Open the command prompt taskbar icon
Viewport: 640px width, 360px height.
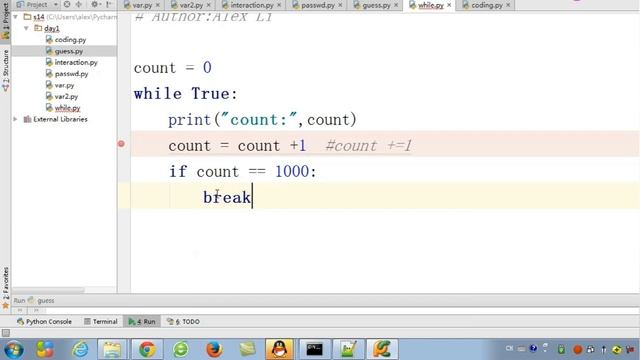(x=314, y=349)
